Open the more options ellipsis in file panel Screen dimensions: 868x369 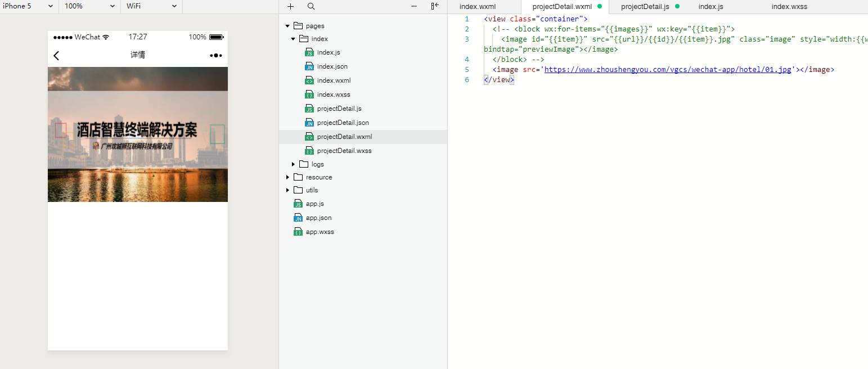tap(414, 7)
